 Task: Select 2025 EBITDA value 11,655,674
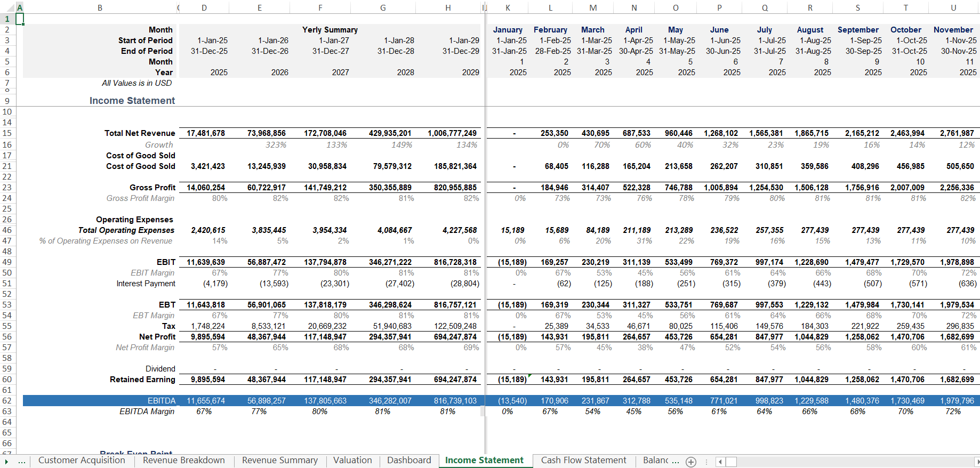(206, 401)
